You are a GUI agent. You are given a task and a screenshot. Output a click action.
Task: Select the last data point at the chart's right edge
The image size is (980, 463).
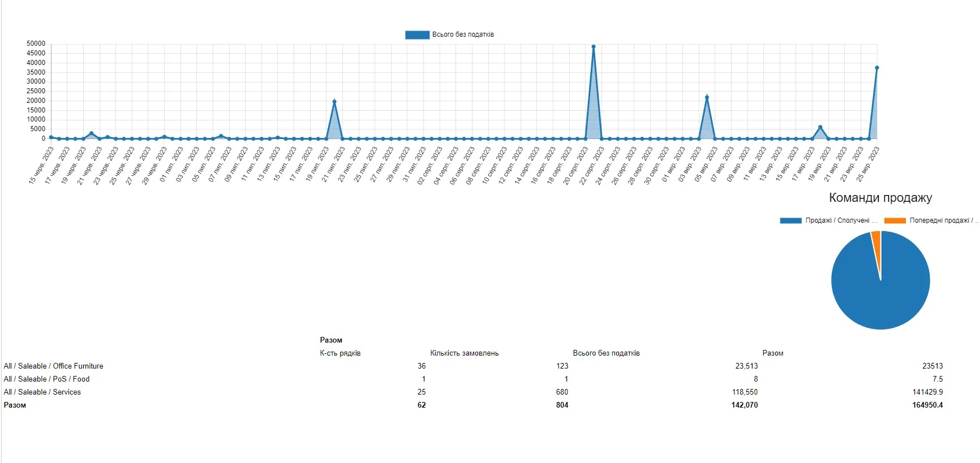876,68
